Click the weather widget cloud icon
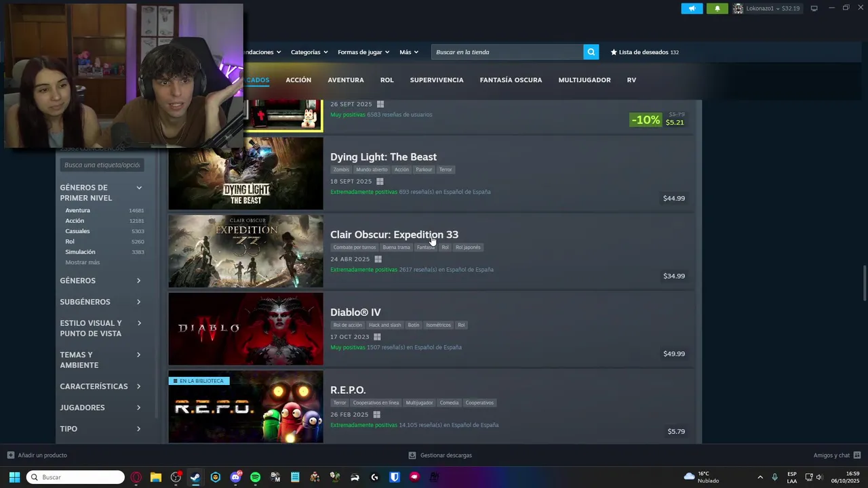This screenshot has width=868, height=488. (x=690, y=476)
